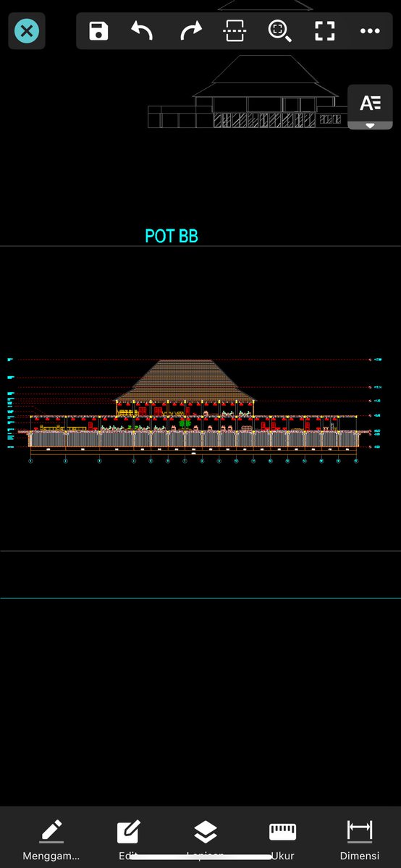The image size is (401, 868).
Task: Expand the text panel down arrow
Action: (x=371, y=126)
